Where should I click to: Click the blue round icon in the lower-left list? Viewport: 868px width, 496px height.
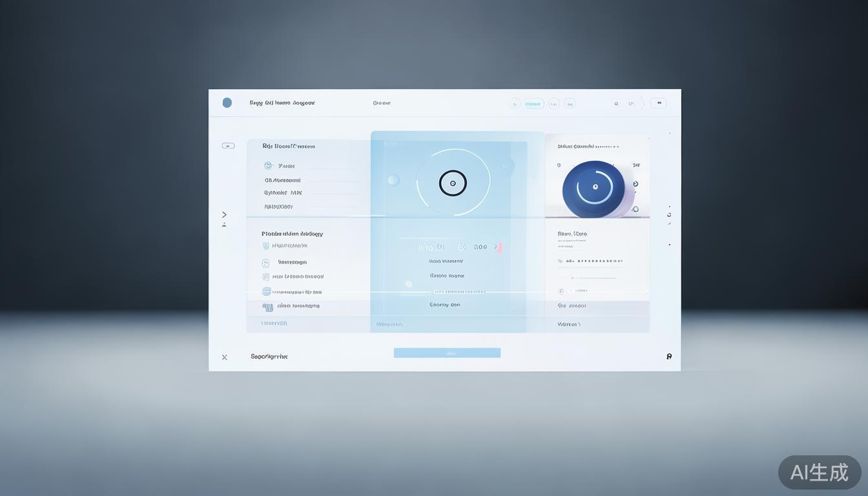266,292
